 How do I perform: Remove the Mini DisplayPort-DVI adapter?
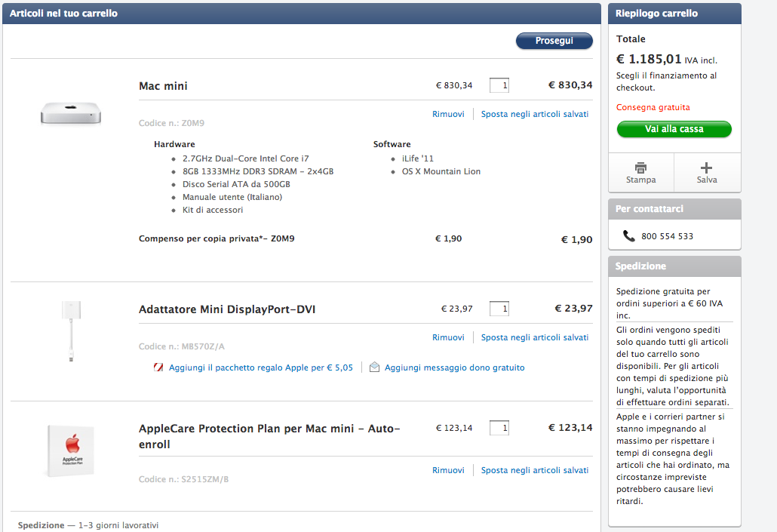tap(448, 337)
